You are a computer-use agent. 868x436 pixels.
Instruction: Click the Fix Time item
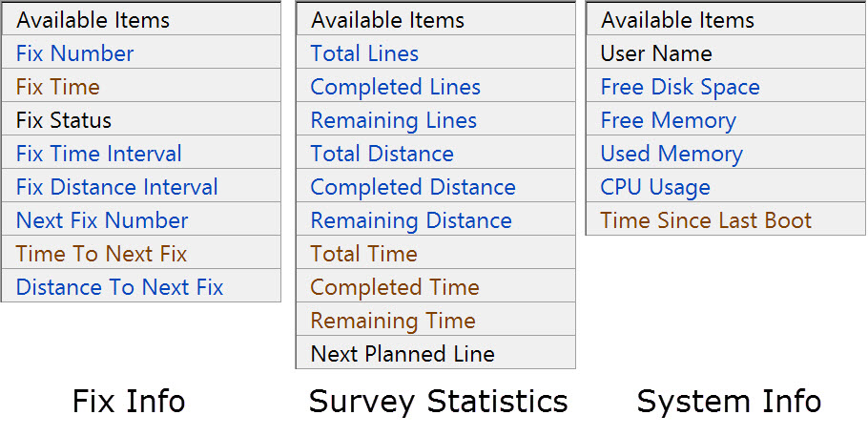click(58, 87)
